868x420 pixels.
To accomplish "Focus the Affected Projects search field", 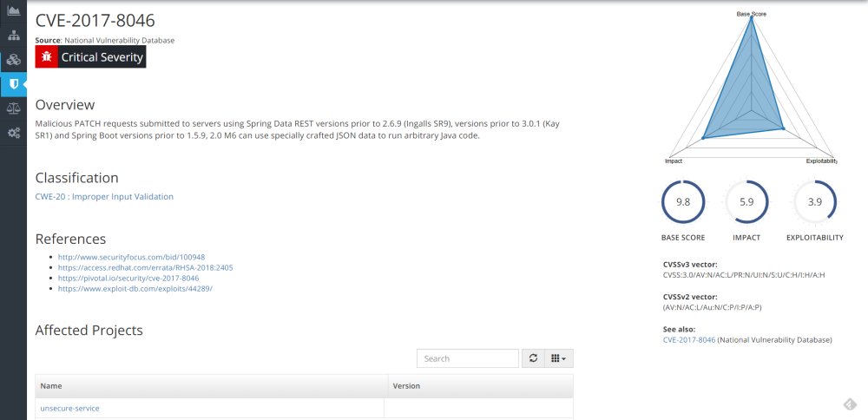I will 468,358.
